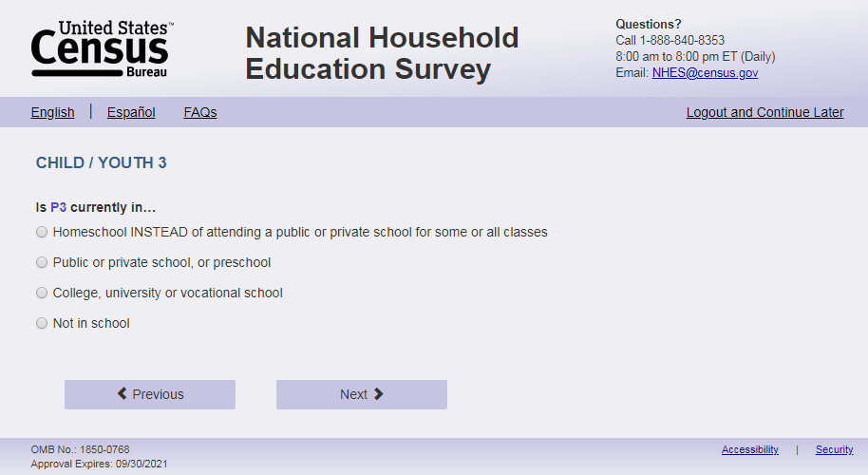Open the Security link in the footer

(834, 449)
